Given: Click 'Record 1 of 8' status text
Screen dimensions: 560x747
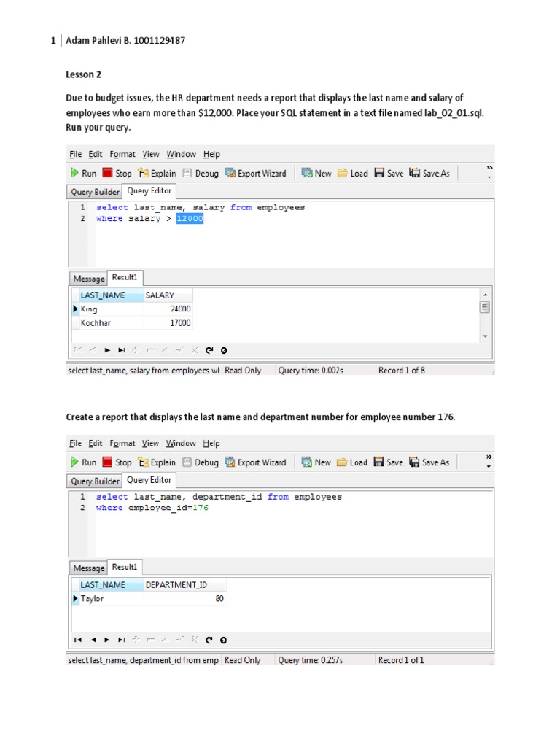Looking at the screenshot, I should [x=402, y=370].
